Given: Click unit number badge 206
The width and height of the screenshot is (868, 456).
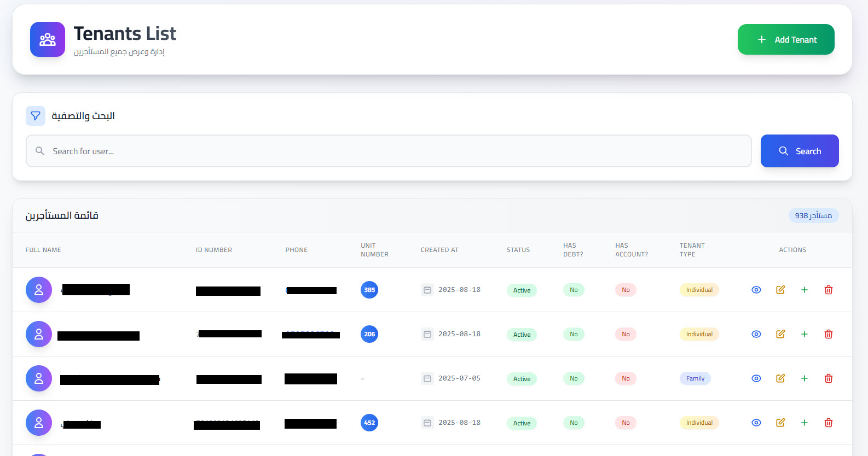Looking at the screenshot, I should pyautogui.click(x=369, y=334).
